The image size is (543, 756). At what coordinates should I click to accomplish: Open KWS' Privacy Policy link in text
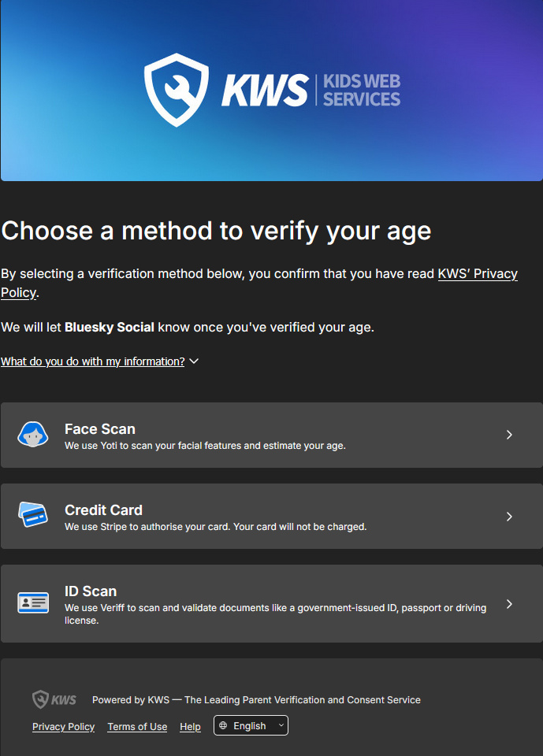click(477, 274)
